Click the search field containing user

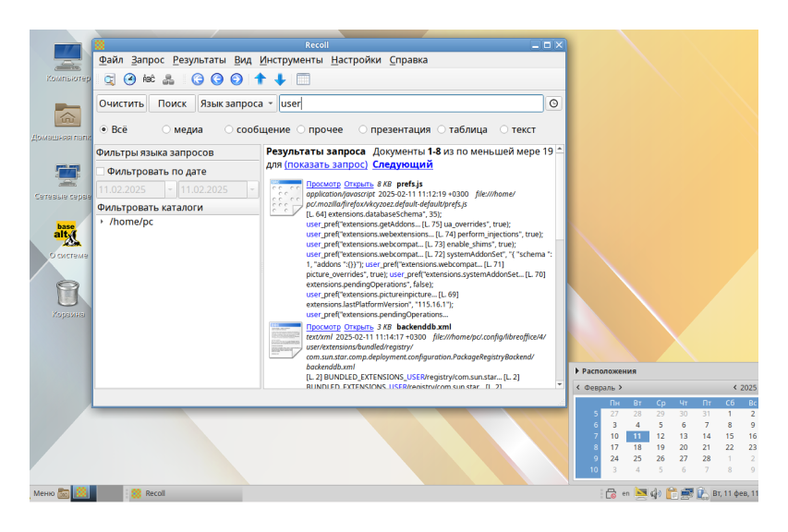411,103
